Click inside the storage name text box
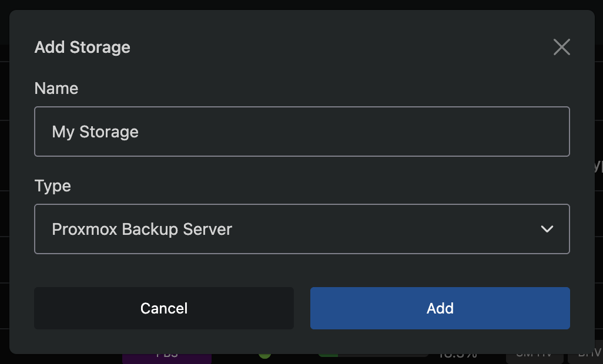603x364 pixels. coord(302,132)
